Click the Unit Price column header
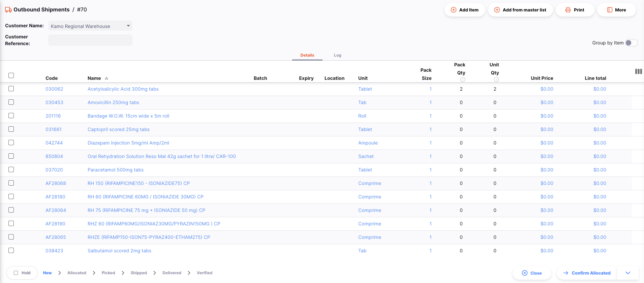The width and height of the screenshot is (644, 283). 542,78
